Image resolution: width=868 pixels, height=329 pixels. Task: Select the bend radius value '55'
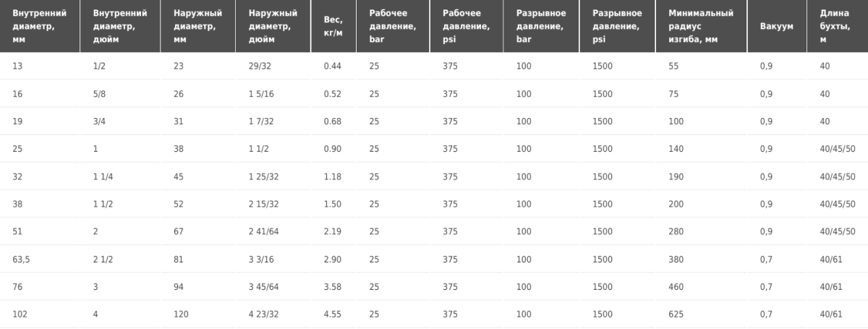(673, 66)
